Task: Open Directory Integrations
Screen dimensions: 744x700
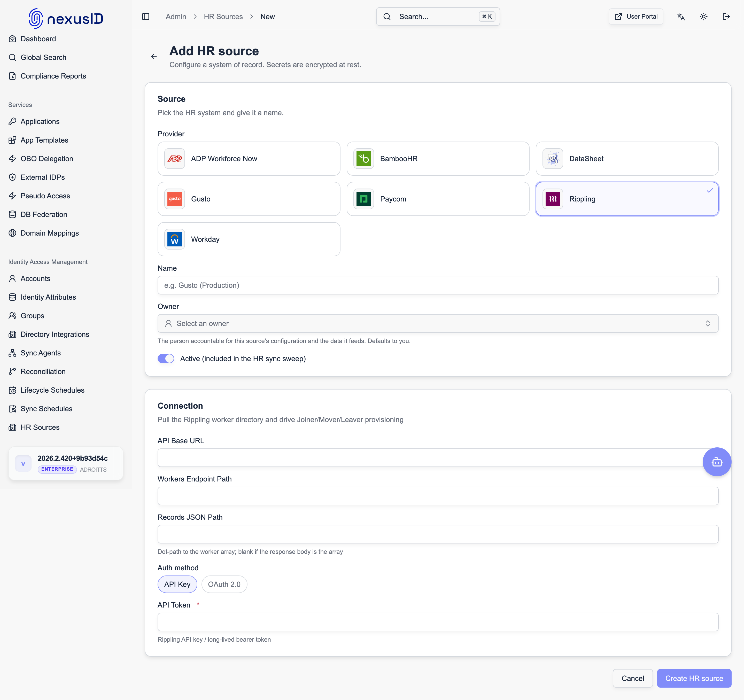Action: tap(66, 335)
